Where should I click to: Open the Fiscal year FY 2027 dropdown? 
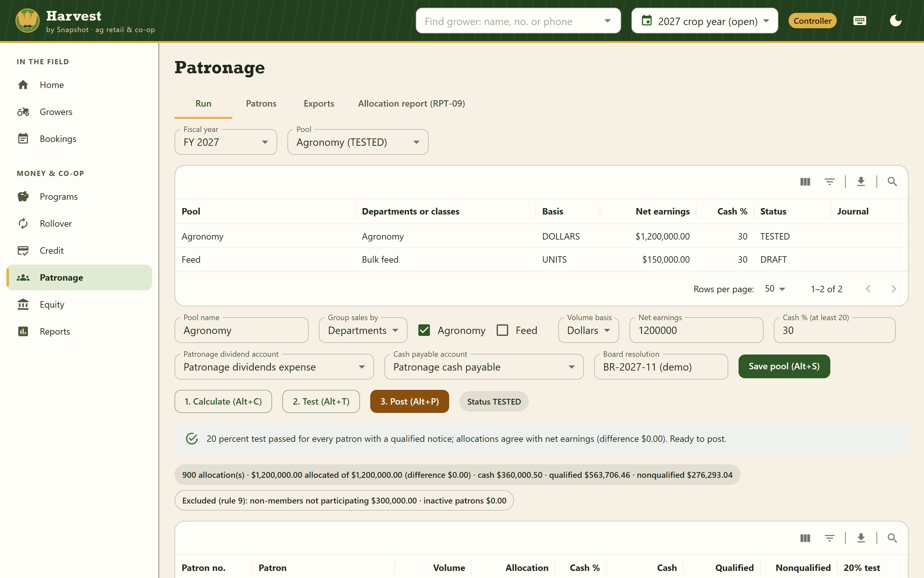pyautogui.click(x=226, y=142)
